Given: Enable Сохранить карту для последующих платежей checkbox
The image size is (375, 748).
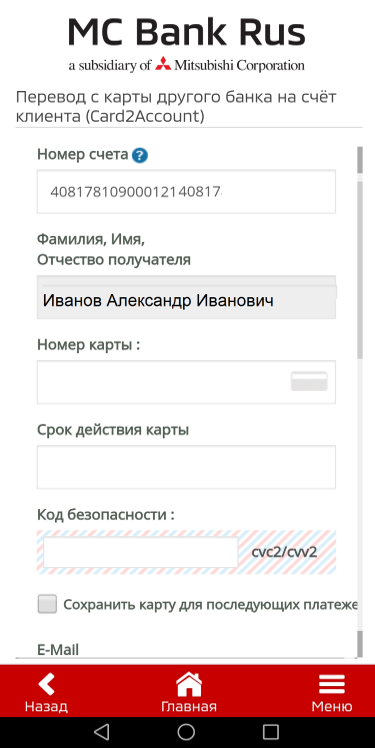Looking at the screenshot, I should (47, 604).
